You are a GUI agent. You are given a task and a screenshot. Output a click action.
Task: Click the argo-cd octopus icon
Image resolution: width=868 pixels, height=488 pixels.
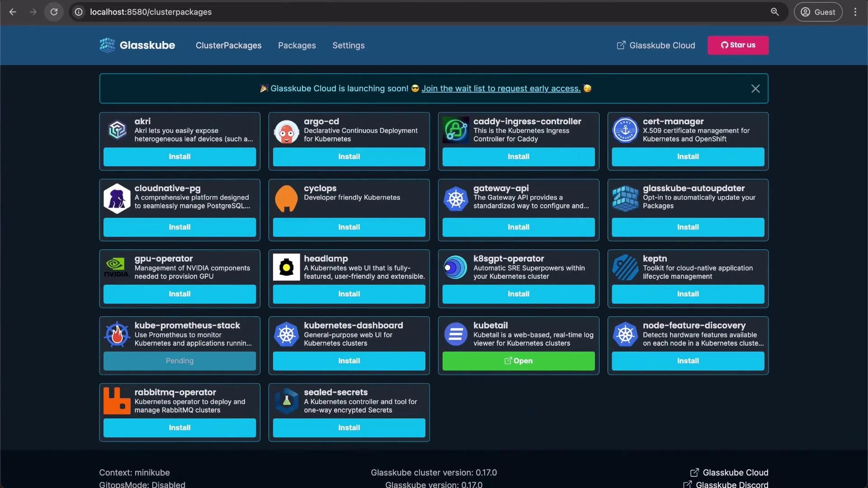pyautogui.click(x=286, y=131)
